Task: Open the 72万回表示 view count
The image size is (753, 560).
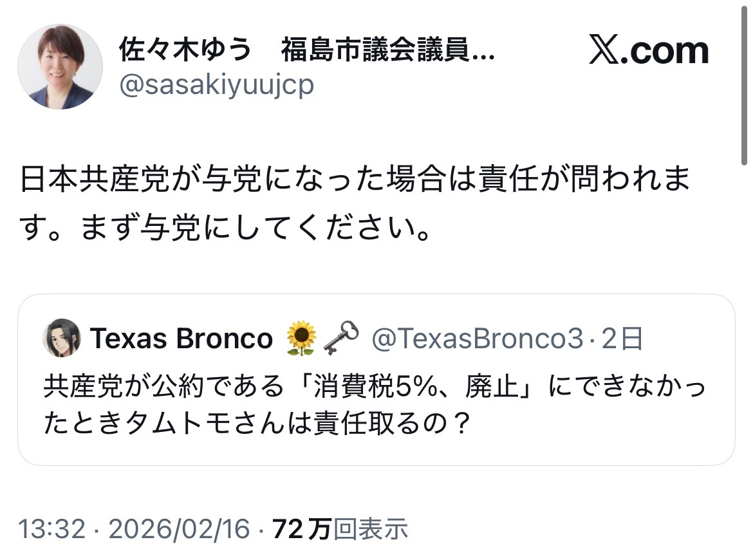Action: 340,529
